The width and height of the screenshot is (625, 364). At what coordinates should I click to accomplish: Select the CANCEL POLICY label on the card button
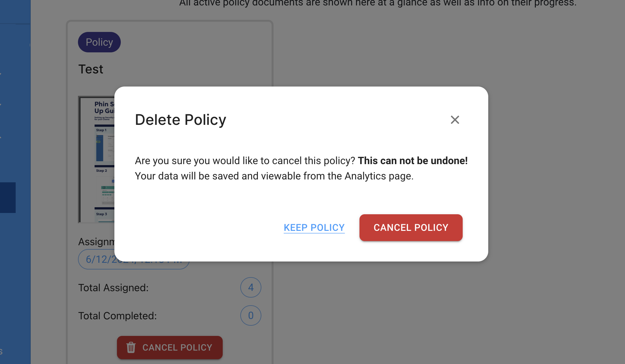(177, 347)
